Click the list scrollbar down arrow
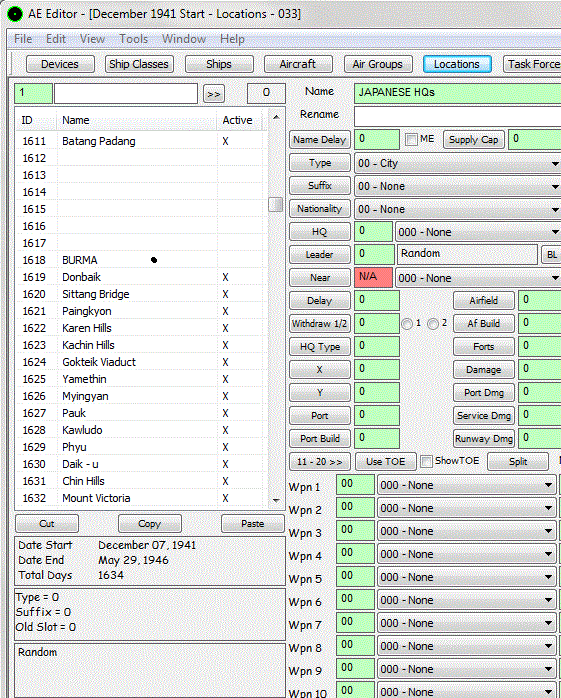Screen dimensions: 561x698 (x=276, y=500)
